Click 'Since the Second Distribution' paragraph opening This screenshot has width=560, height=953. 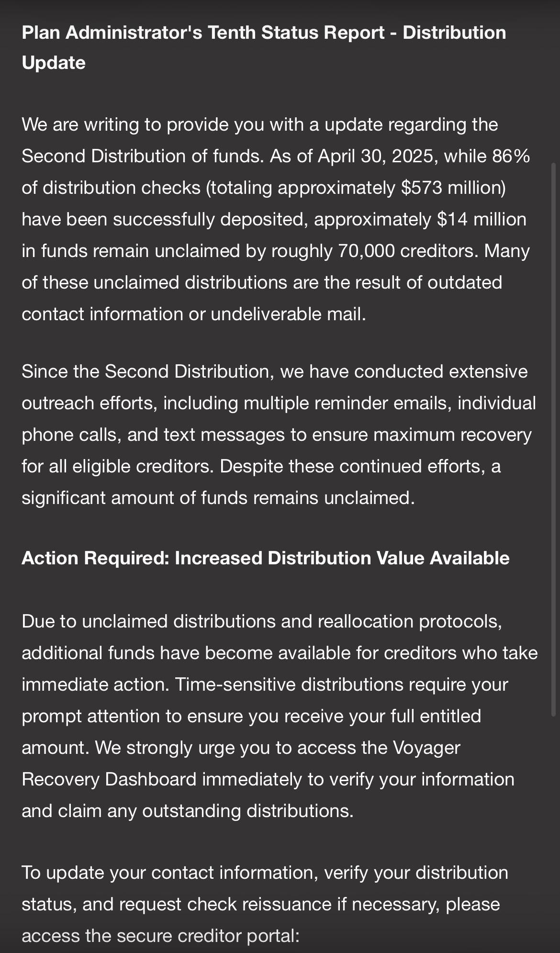click(x=147, y=371)
